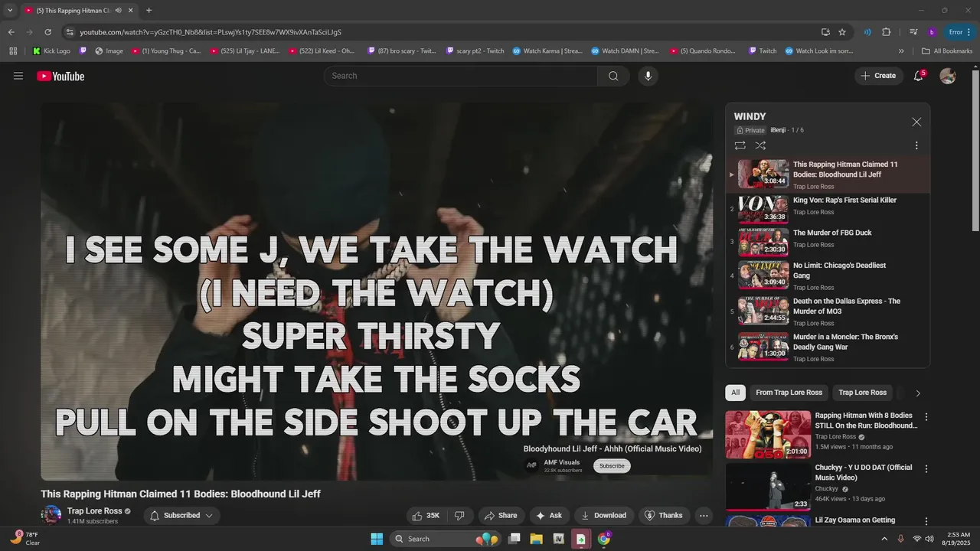Bookmark this page with the star
Viewport: 980px width, 551px height.
[x=842, y=32]
